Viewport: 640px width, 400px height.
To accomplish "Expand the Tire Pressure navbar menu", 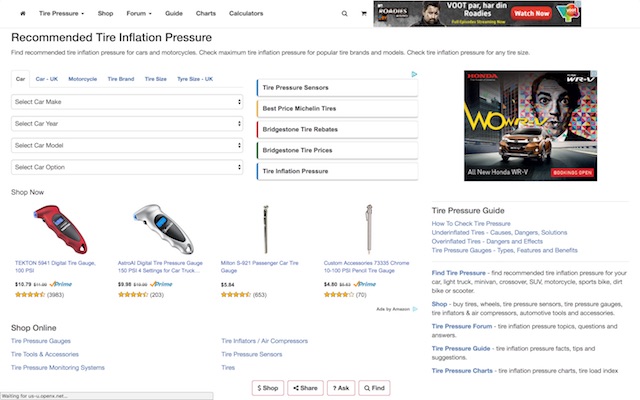I will tap(61, 13).
